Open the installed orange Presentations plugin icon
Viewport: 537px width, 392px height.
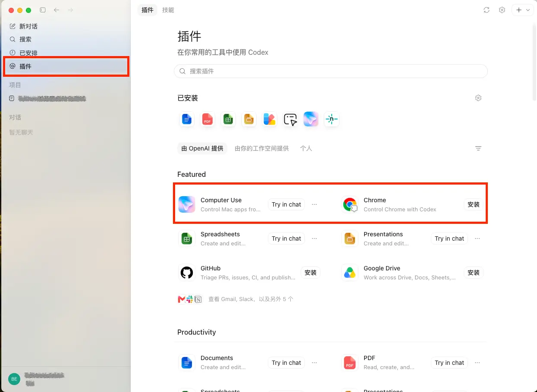[249, 119]
